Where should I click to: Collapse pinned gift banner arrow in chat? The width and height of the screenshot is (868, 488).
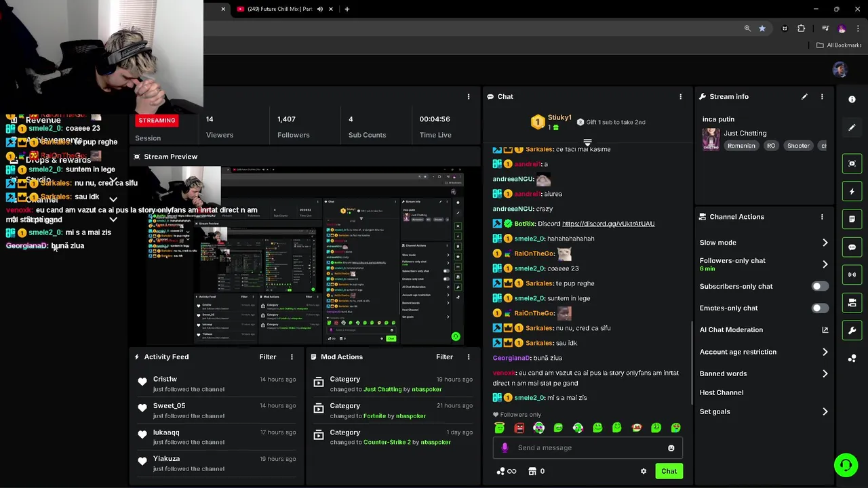coord(587,142)
